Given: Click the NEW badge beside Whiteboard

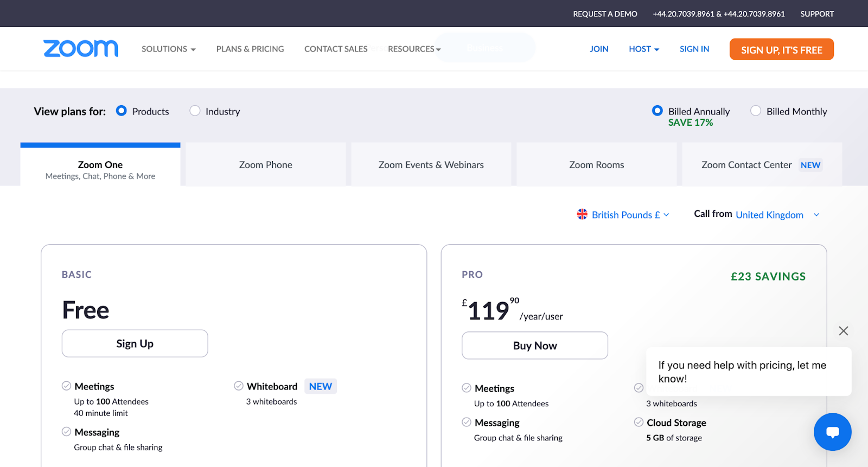Looking at the screenshot, I should coord(321,386).
